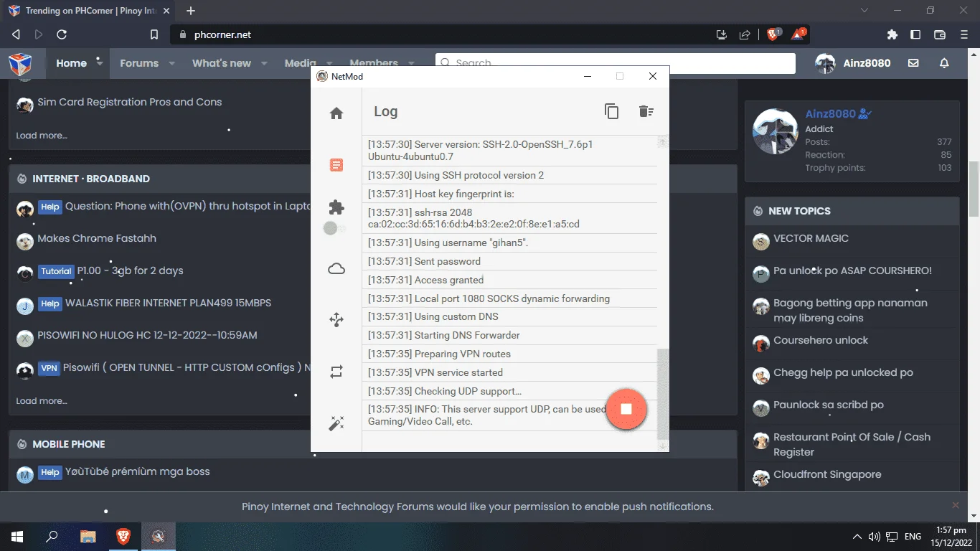Click the Tutorial tag on P1.00 thread
Viewport: 980px width, 551px height.
pyautogui.click(x=56, y=271)
